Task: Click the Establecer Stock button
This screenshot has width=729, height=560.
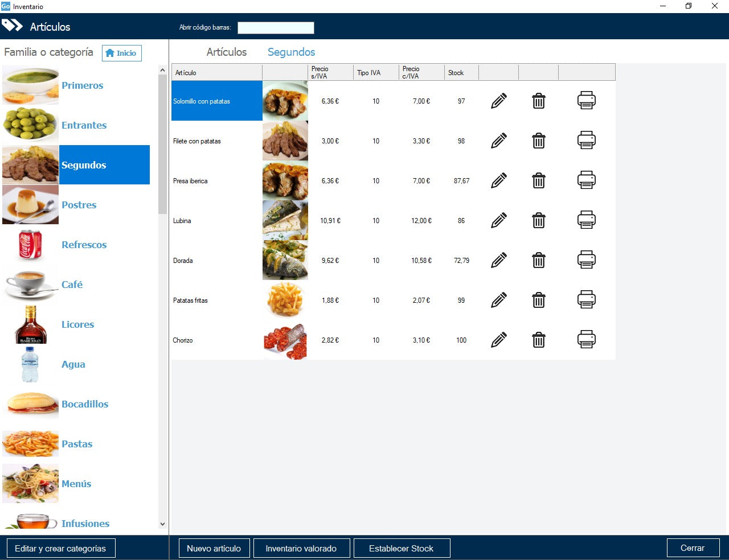Action: 402,548
